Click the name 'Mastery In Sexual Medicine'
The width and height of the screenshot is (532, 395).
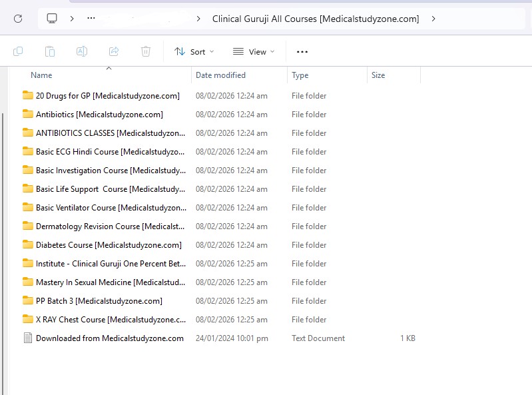tap(83, 282)
